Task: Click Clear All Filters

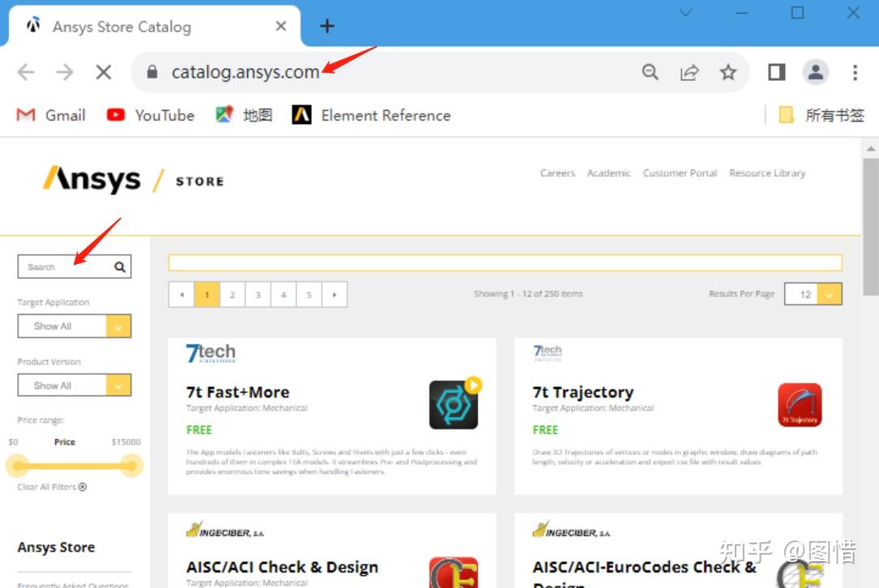Action: (52, 487)
